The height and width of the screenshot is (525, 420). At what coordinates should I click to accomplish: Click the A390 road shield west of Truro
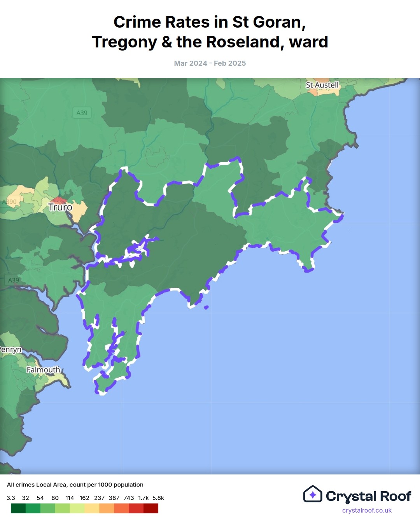tap(10, 202)
